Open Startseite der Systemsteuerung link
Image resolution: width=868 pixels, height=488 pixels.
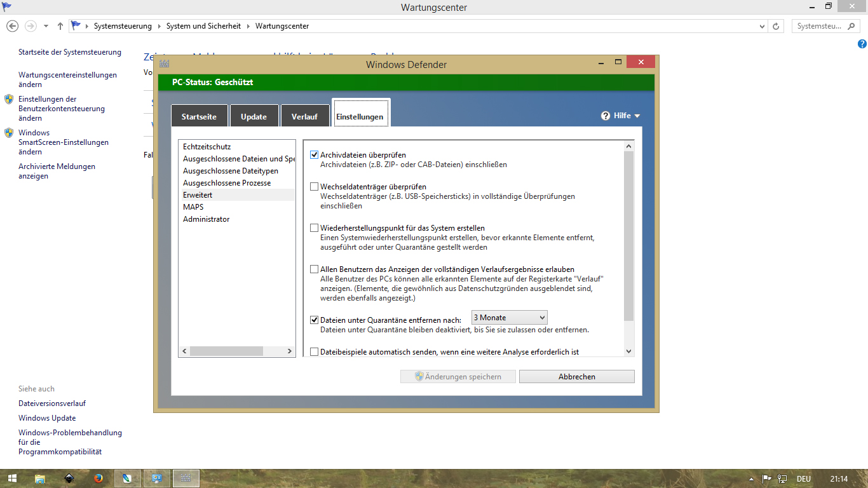click(x=70, y=52)
